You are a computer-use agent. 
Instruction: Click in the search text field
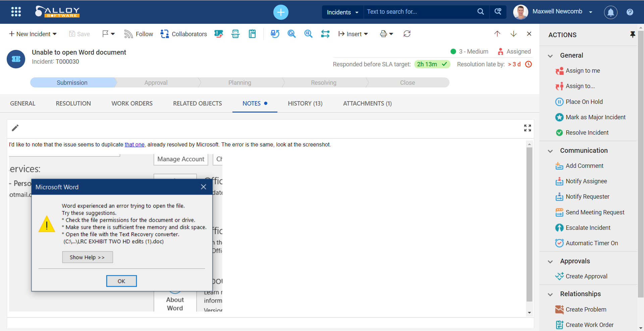419,12
